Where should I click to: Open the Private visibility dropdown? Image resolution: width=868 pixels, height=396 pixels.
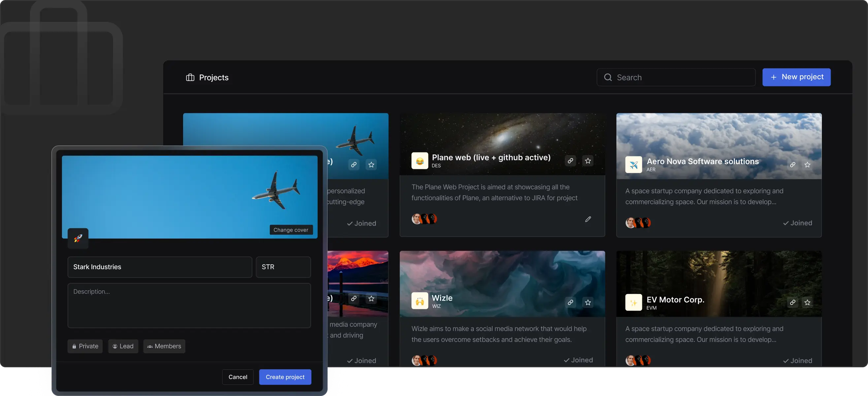tap(85, 346)
